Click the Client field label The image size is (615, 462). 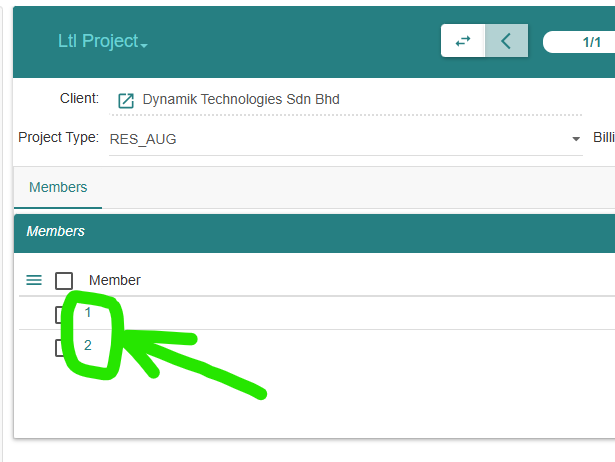click(79, 98)
